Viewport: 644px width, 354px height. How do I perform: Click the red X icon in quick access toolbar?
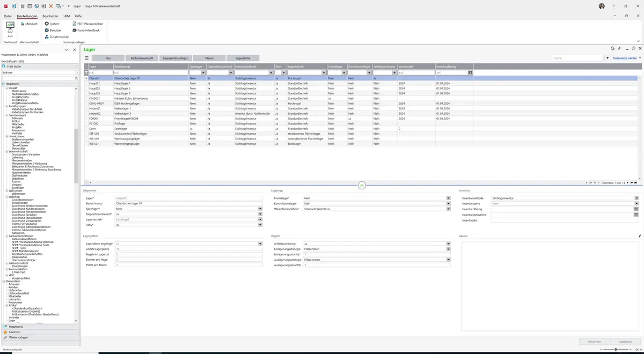(x=51, y=6)
